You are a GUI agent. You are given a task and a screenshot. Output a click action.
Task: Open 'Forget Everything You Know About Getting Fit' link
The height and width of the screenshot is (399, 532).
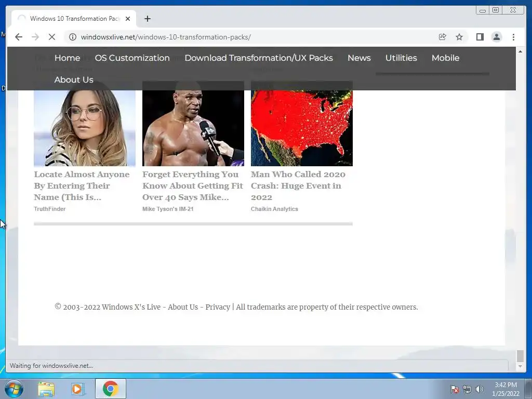[x=193, y=185]
